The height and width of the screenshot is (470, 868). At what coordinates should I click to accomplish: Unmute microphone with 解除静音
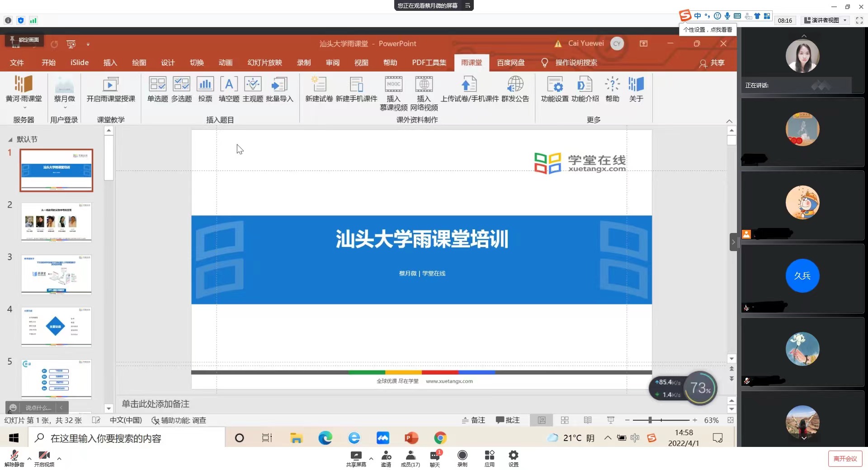(14, 457)
